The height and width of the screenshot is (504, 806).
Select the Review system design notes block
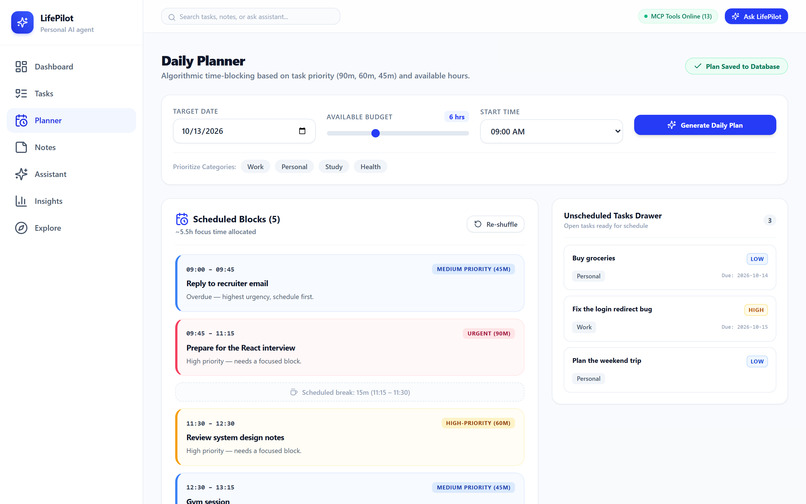pyautogui.click(x=350, y=437)
